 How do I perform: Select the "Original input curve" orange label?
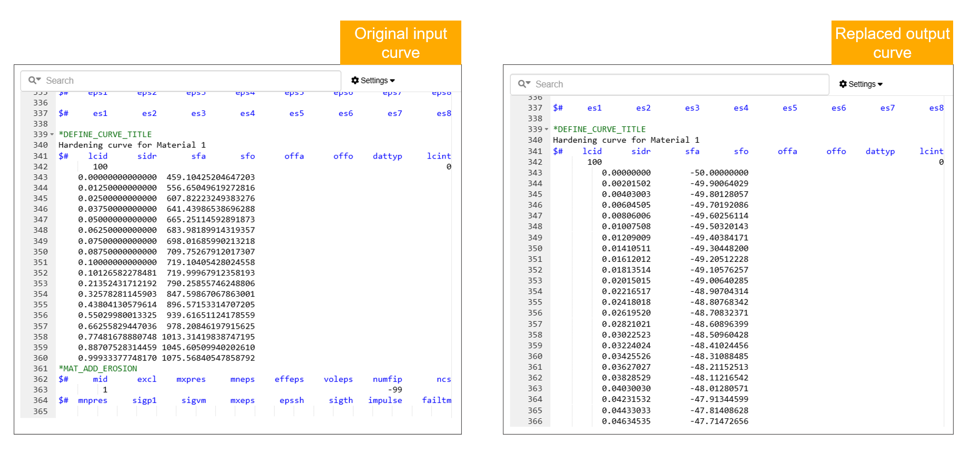click(400, 43)
